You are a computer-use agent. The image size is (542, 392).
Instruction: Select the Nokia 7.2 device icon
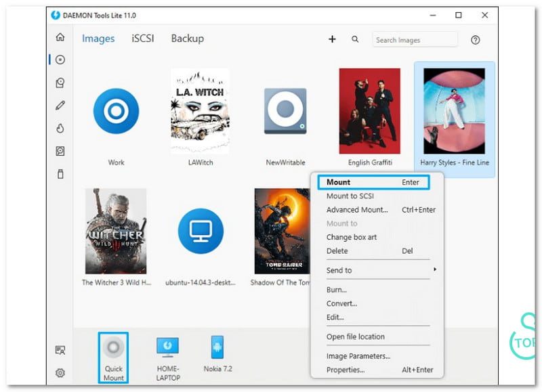(x=217, y=349)
